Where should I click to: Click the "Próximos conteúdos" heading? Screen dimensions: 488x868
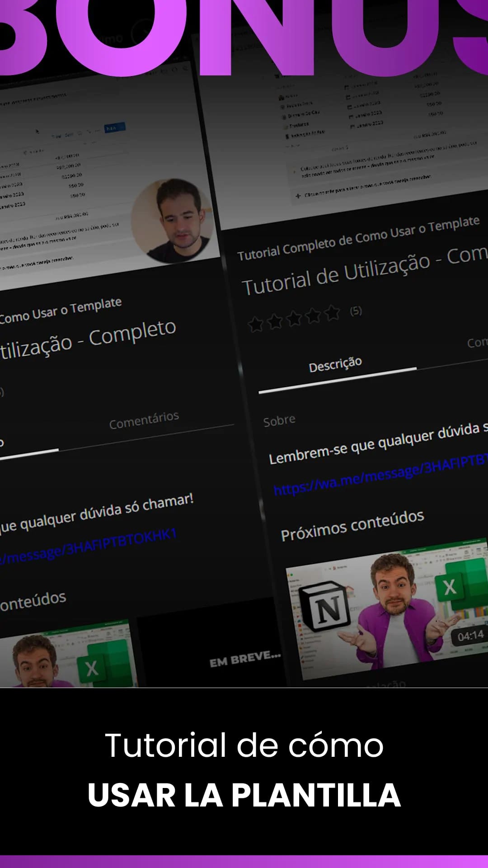[x=352, y=526]
